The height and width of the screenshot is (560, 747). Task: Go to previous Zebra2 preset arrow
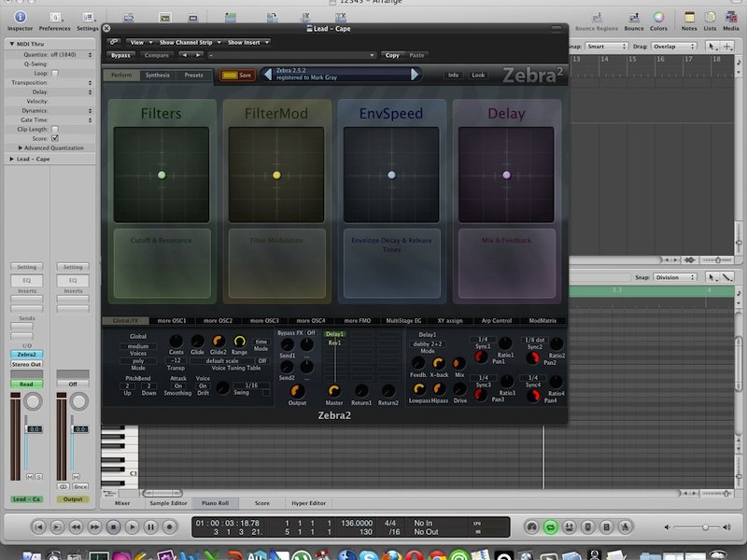[x=268, y=75]
